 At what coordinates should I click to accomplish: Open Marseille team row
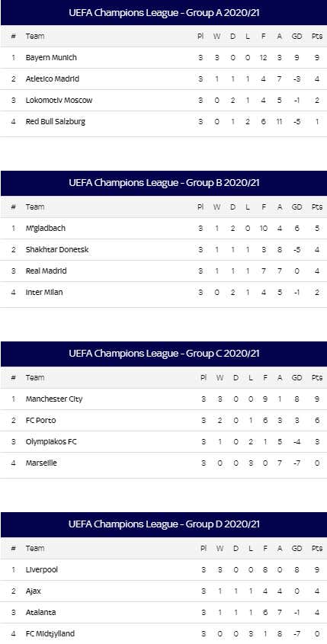[163, 463]
